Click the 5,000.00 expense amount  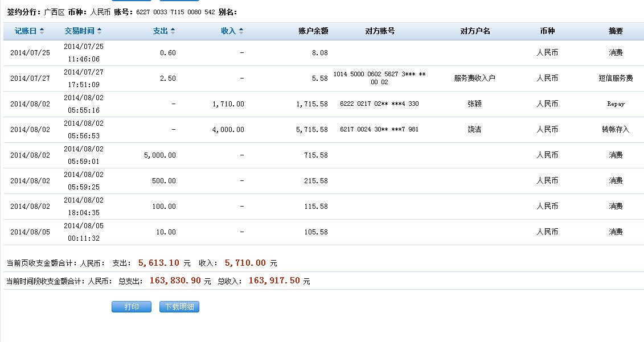click(159, 155)
